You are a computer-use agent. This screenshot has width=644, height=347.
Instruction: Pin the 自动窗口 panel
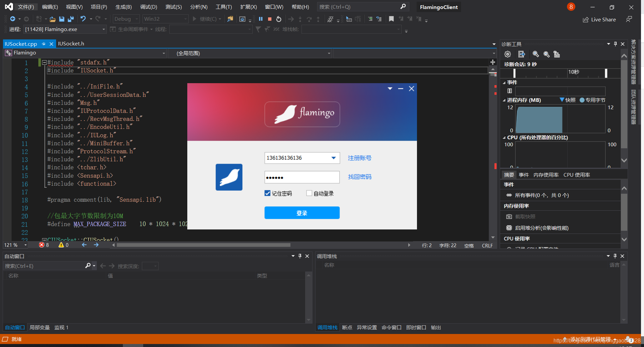coord(300,256)
